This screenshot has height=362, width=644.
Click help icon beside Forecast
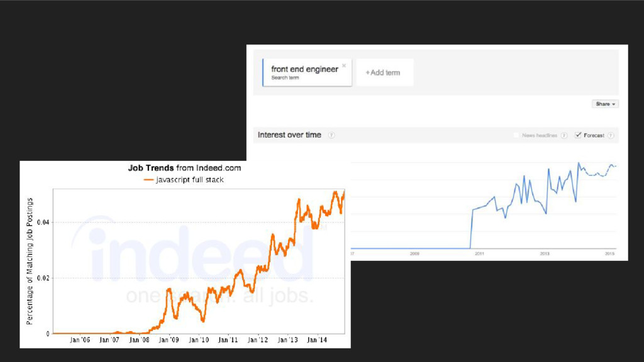coord(610,135)
